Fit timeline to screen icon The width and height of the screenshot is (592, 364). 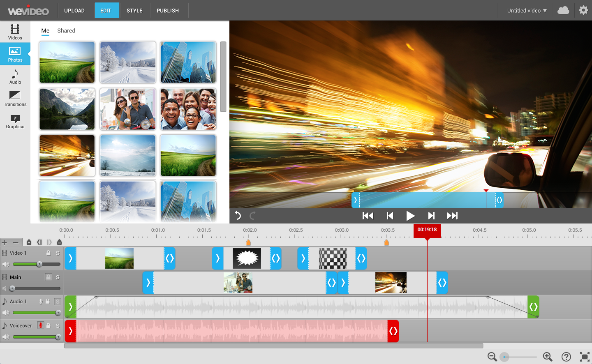pyautogui.click(x=585, y=357)
